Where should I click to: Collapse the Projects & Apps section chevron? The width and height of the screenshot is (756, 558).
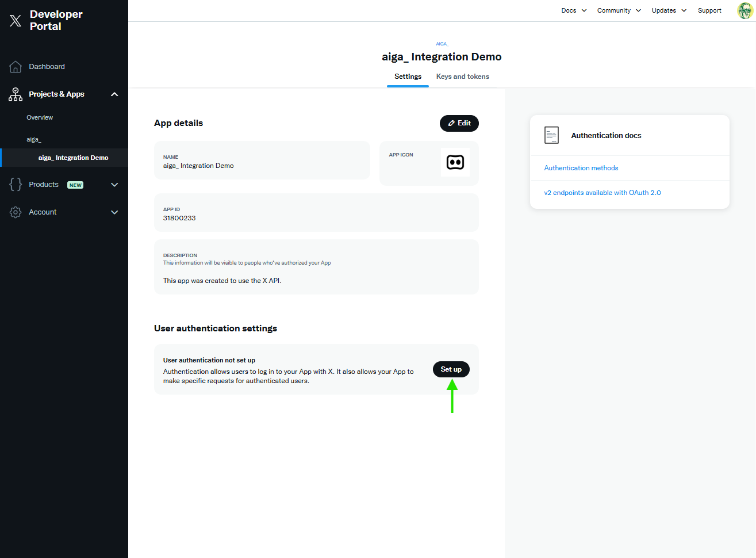click(x=114, y=94)
